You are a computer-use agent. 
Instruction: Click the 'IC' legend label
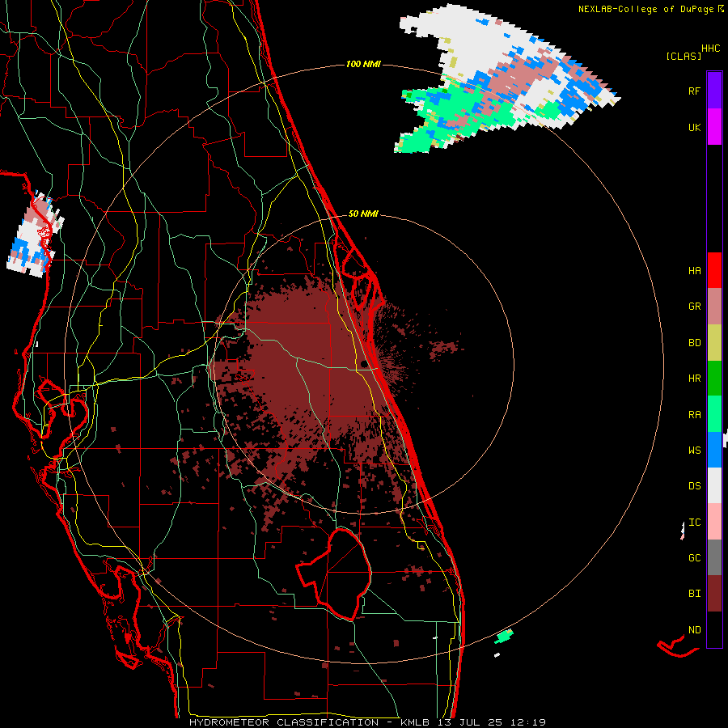pyautogui.click(x=694, y=523)
